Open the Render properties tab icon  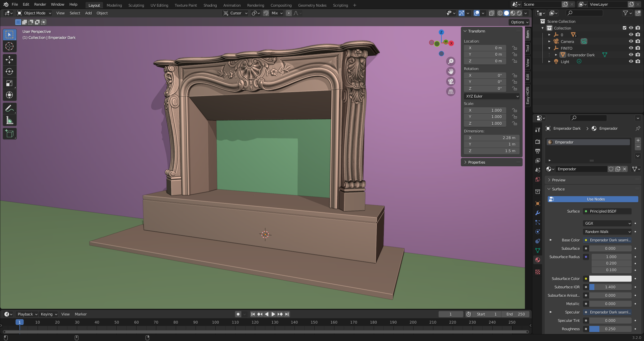538,142
